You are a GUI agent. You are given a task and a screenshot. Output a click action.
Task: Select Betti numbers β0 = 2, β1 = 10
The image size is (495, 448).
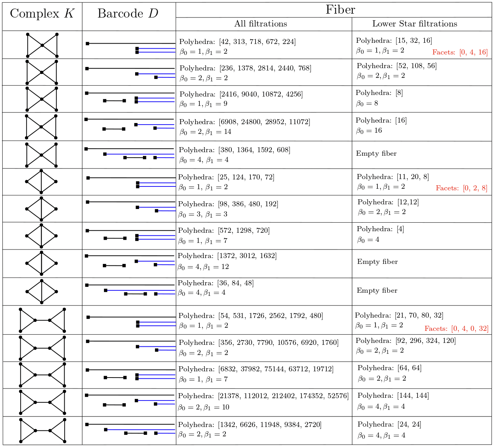[x=204, y=408]
